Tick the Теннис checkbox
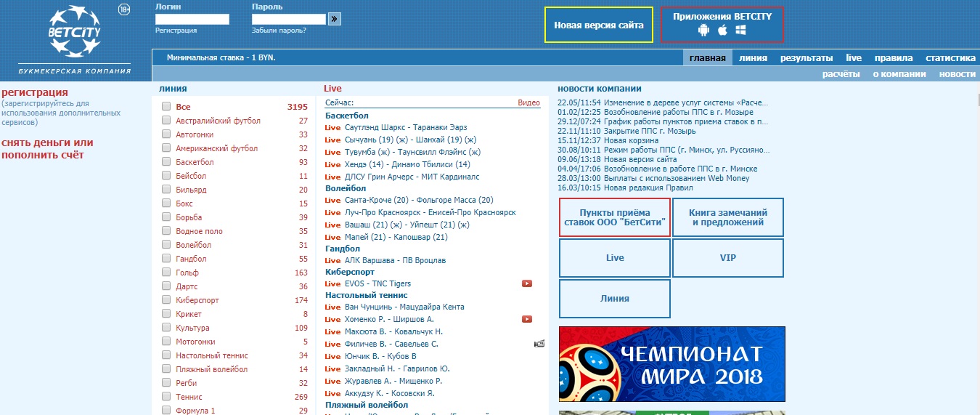 [x=166, y=396]
